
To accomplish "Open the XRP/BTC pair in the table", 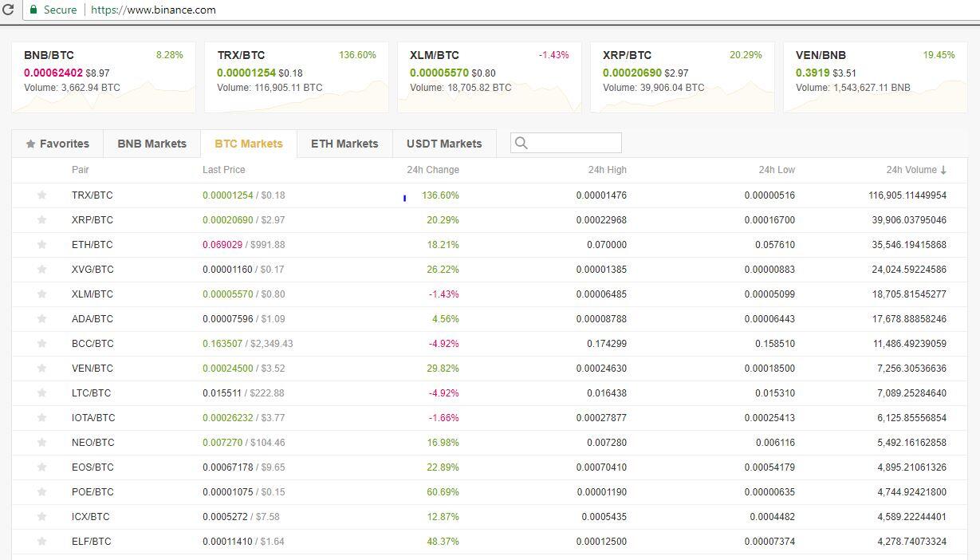I will (92, 219).
